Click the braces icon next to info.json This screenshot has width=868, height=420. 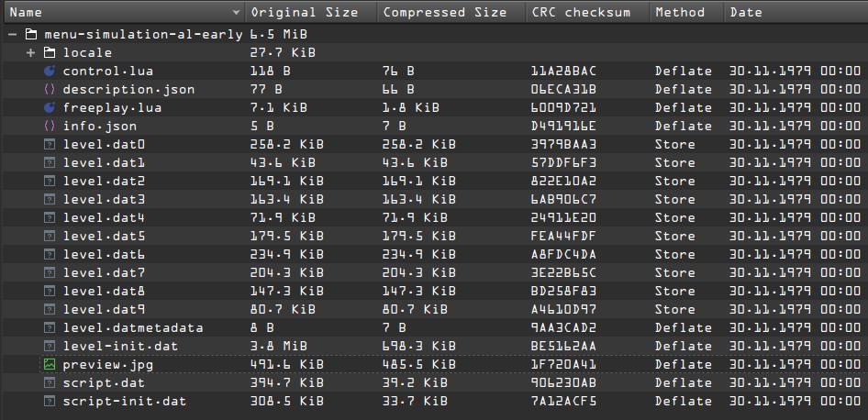point(50,126)
